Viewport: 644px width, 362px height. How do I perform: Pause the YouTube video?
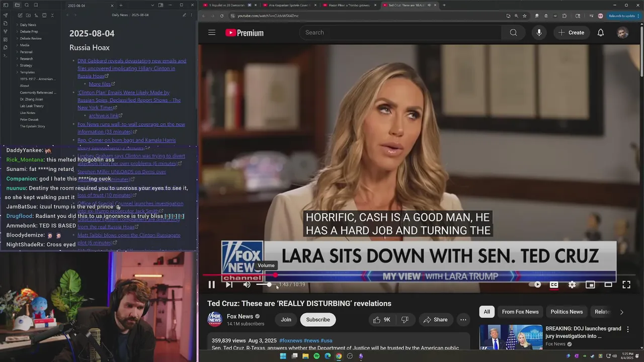click(x=212, y=285)
